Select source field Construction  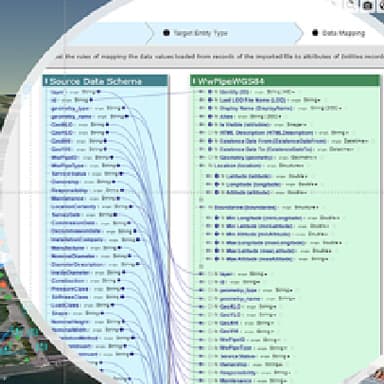(x=68, y=281)
